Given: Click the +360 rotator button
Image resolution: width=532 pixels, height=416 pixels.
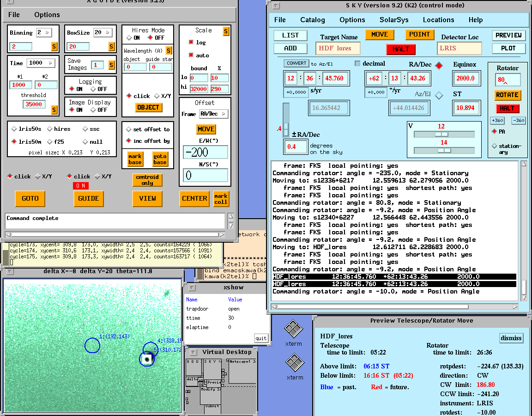Looking at the screenshot, I should 497,120.
